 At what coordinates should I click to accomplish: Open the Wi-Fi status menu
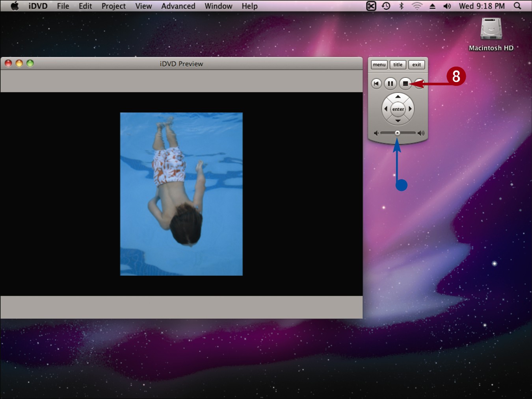(417, 6)
